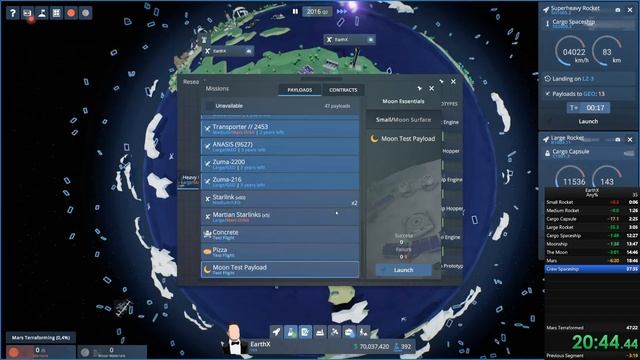The width and height of the screenshot is (640, 360).
Task: Click the left EarthX map label
Action: pos(228,51)
